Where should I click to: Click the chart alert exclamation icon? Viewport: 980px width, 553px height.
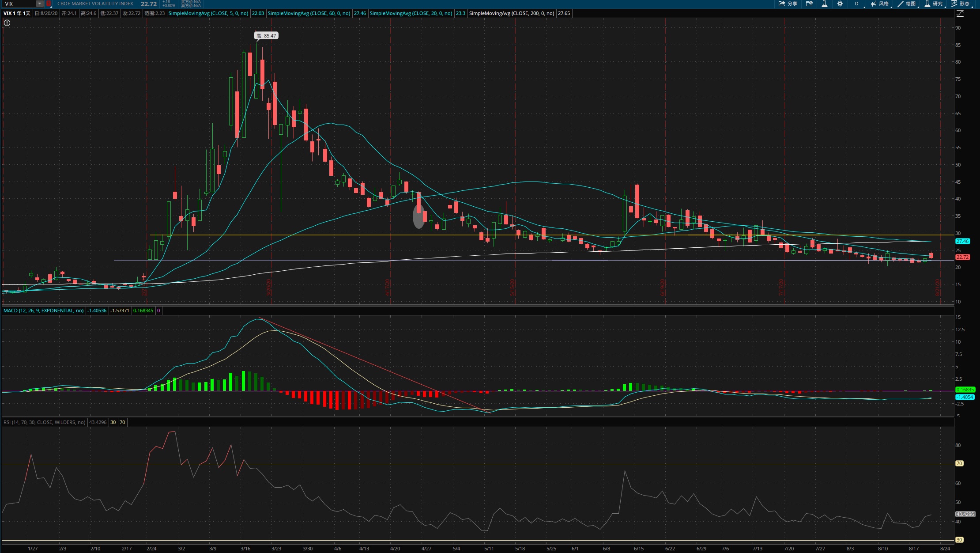click(x=7, y=23)
